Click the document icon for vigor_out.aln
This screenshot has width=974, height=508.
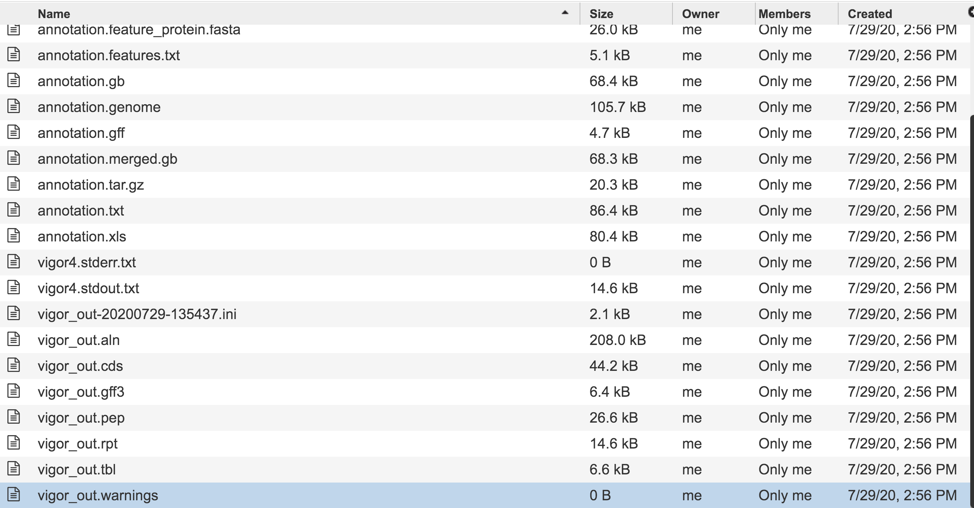point(14,340)
